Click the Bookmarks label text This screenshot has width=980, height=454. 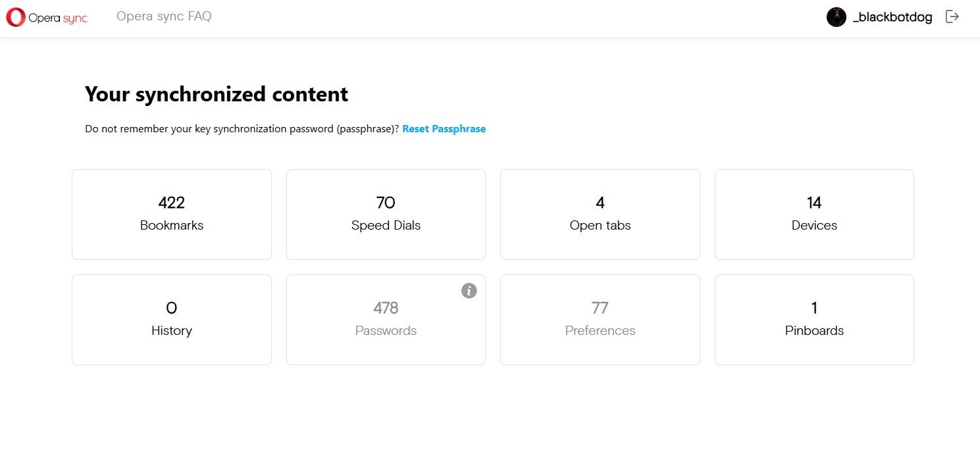coord(172,225)
